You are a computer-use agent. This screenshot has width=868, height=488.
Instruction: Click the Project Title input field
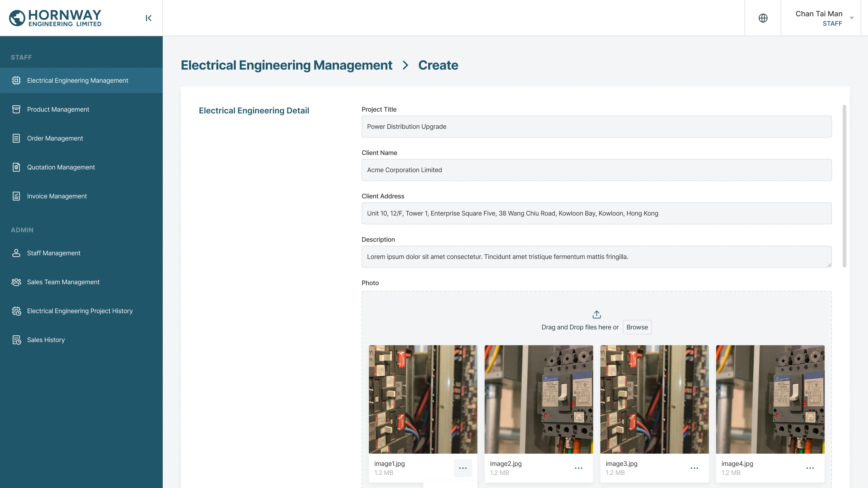click(x=597, y=127)
